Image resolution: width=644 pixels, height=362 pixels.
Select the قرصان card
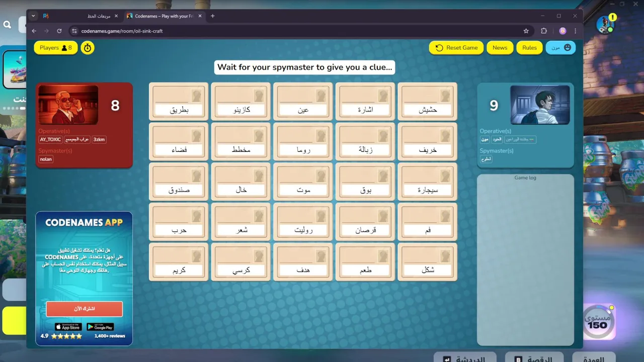[x=365, y=222]
